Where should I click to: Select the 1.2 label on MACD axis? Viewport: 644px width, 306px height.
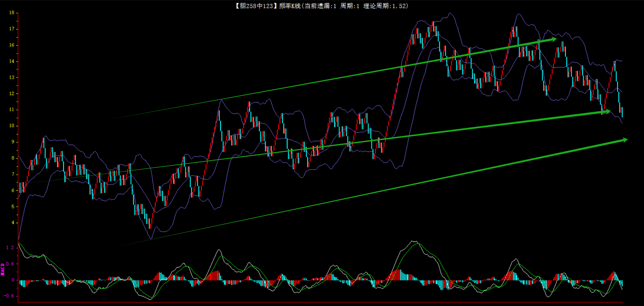coord(10,247)
